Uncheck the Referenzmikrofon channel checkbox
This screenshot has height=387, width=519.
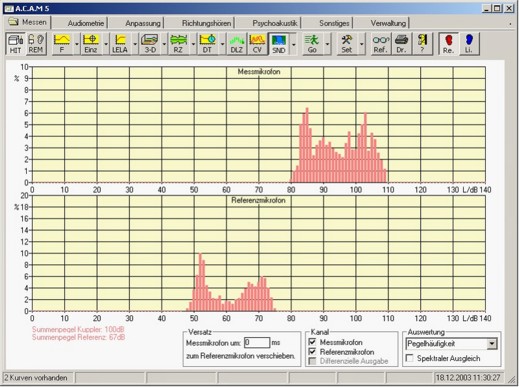point(312,352)
